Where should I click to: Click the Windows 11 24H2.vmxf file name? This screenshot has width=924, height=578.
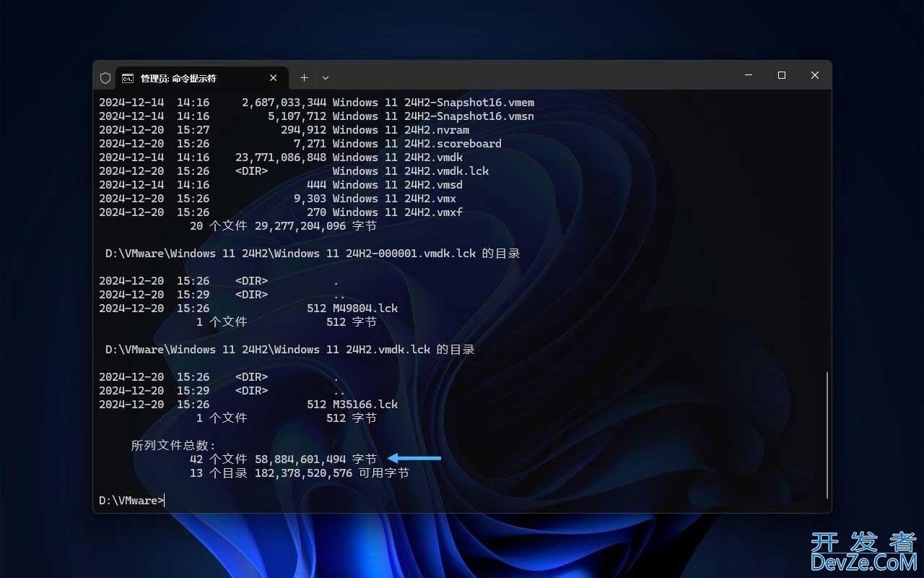click(x=398, y=212)
